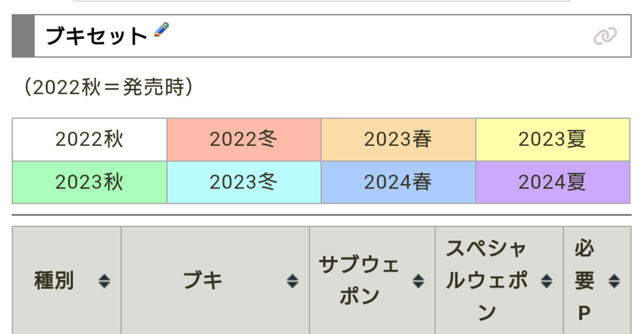
Task: Sort the table by the 種別 column arrows
Action: tap(104, 281)
